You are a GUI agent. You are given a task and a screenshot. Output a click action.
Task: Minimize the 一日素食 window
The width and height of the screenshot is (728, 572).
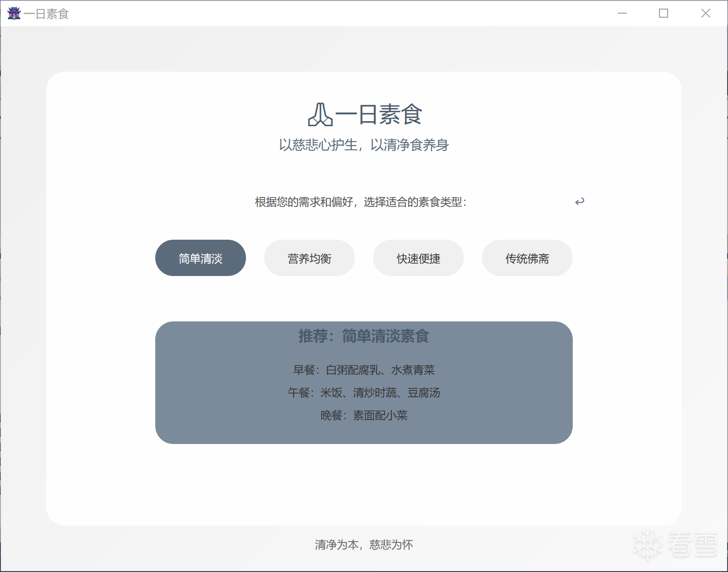click(x=622, y=14)
